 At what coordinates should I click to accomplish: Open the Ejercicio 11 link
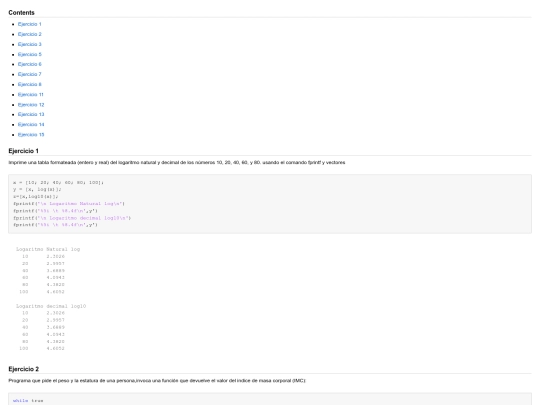pyautogui.click(x=31, y=94)
